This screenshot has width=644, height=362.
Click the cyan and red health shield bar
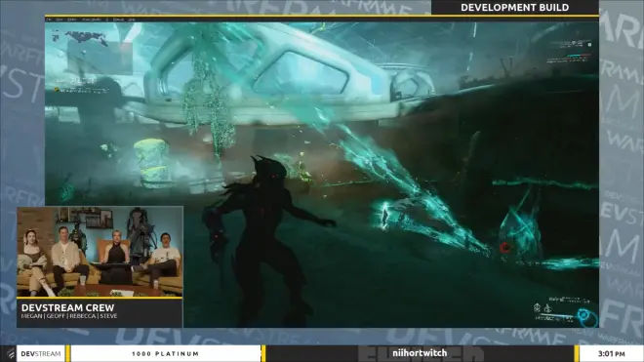click(579, 56)
